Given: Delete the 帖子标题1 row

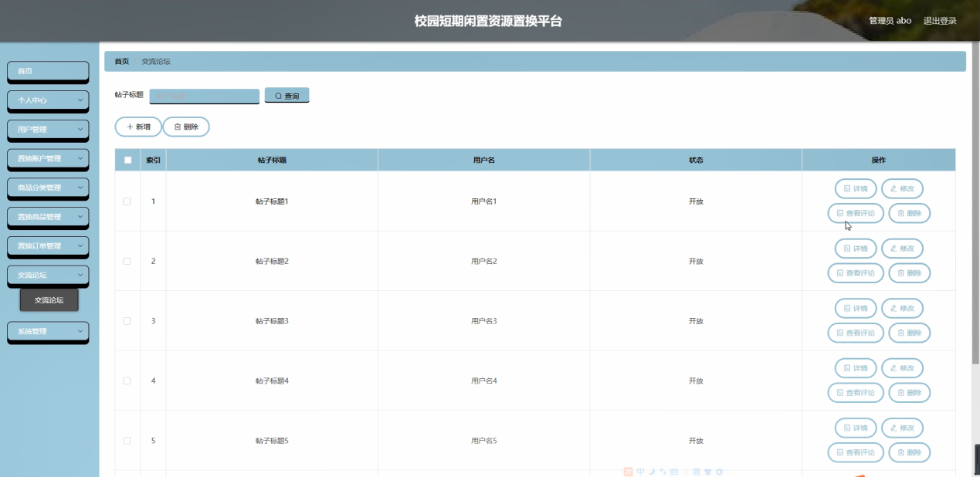Looking at the screenshot, I should [910, 213].
